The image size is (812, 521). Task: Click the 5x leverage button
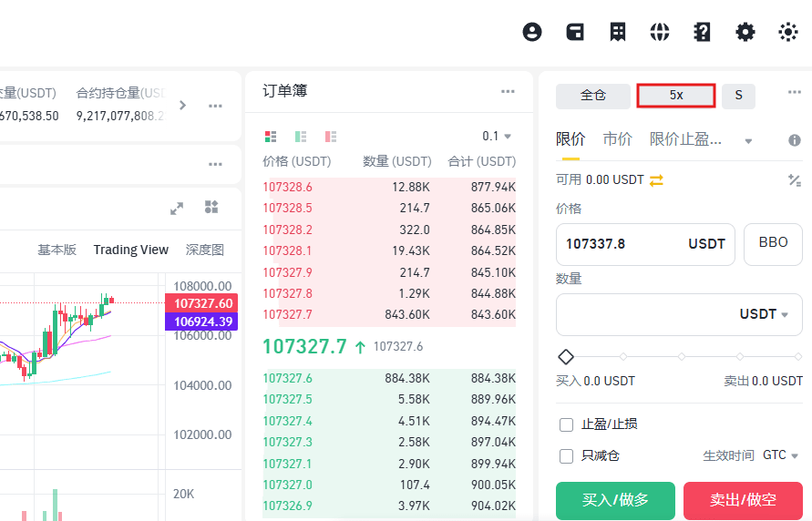click(676, 96)
